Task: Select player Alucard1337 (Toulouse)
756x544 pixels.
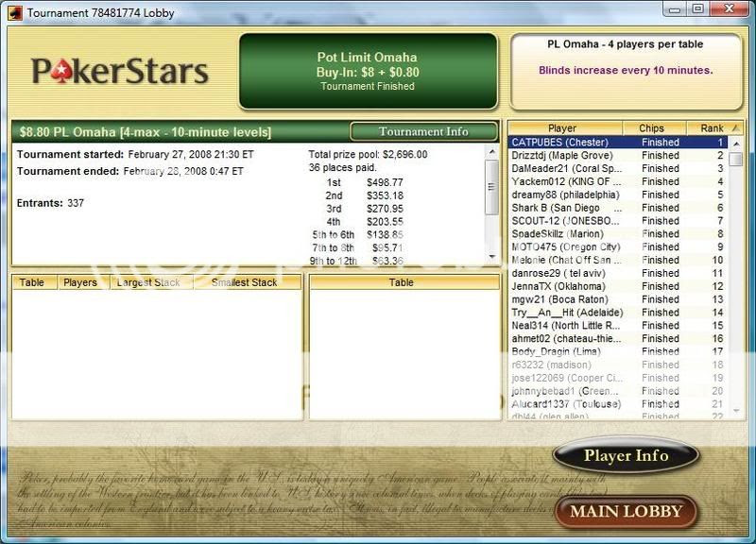Action: (x=617, y=404)
